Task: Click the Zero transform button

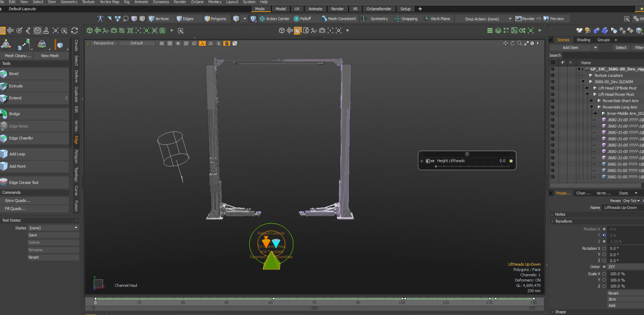Action: (625, 299)
